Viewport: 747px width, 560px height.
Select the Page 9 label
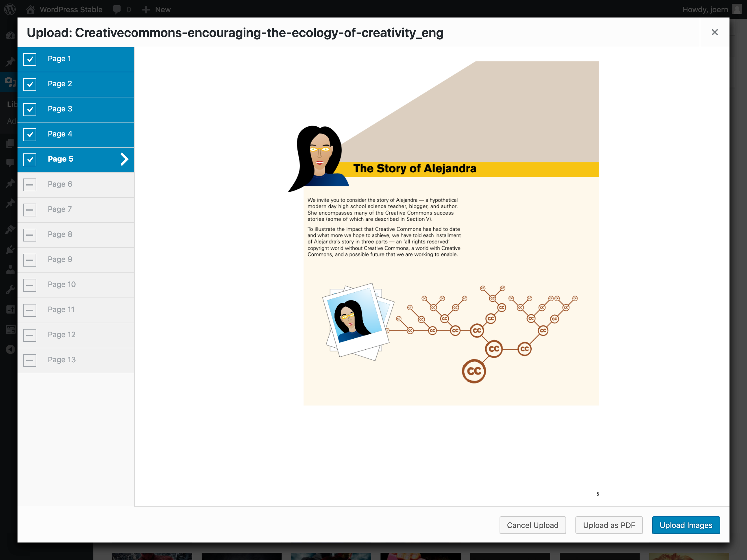60,259
